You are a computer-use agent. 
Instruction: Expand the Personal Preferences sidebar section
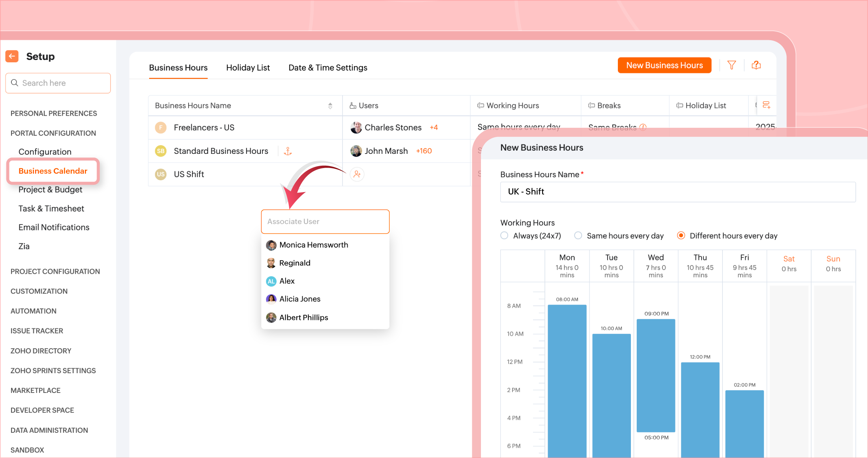54,113
